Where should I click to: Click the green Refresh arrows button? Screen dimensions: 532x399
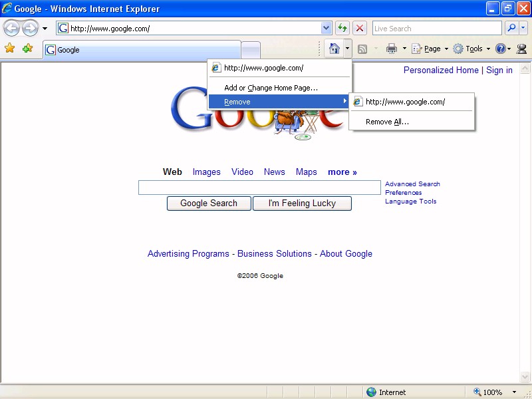[342, 28]
